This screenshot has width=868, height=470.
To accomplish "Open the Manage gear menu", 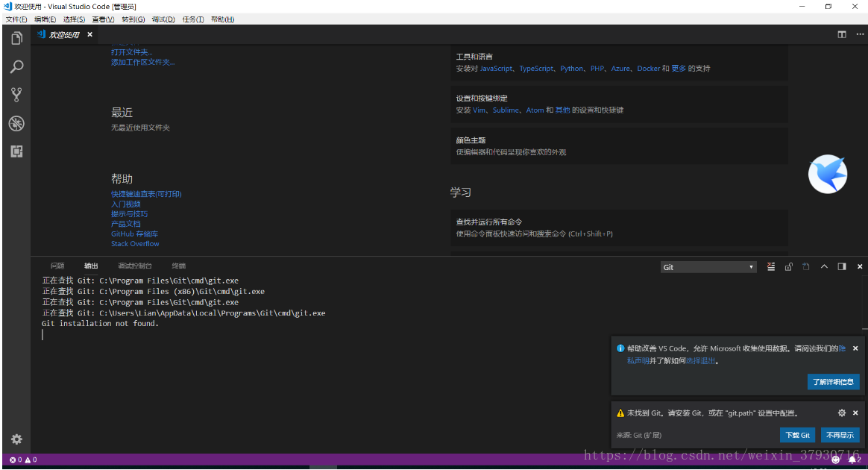I will [16, 439].
